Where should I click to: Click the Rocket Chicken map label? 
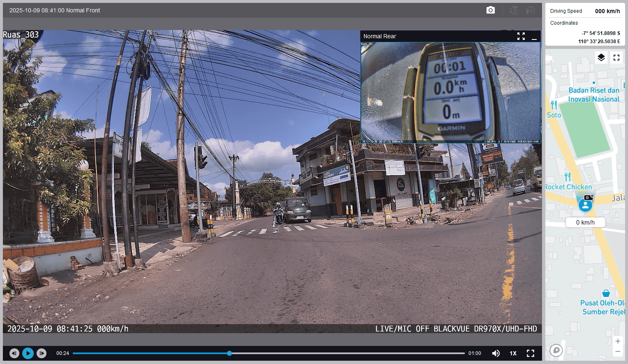coord(568,187)
